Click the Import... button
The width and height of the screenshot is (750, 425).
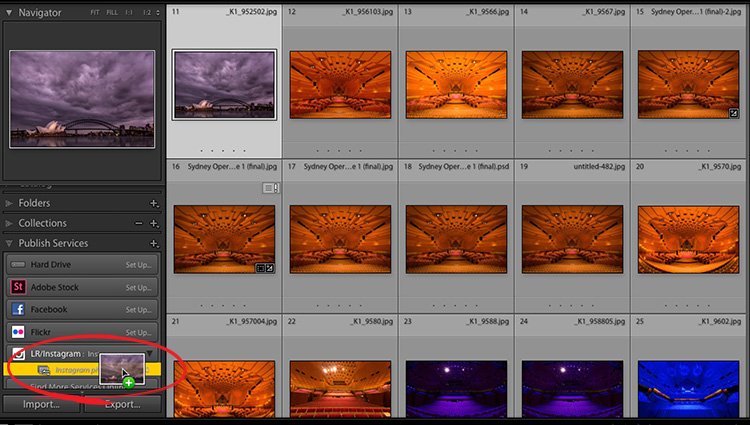[42, 404]
